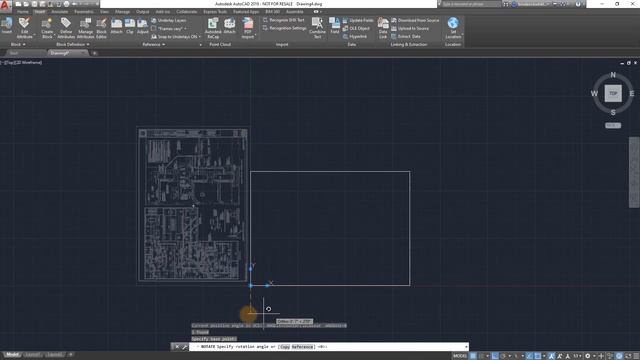Image resolution: width=640 pixels, height=360 pixels.
Task: Open the Home ribbon tab
Action: point(22,12)
